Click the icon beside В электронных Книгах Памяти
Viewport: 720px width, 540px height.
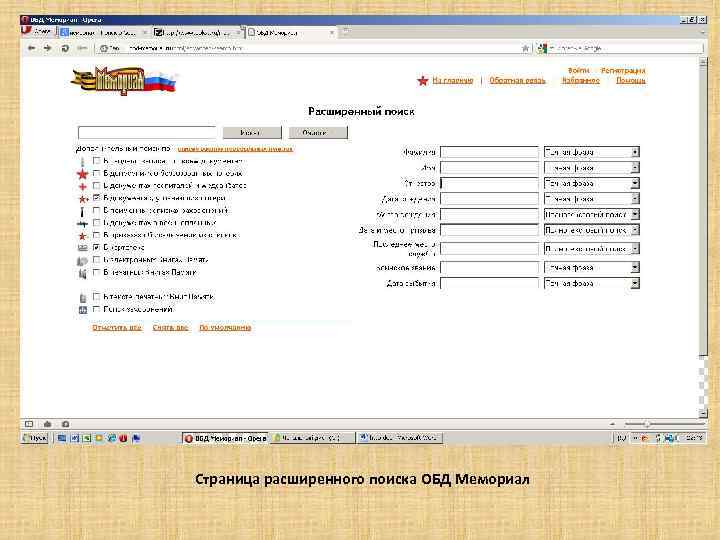[x=82, y=261]
